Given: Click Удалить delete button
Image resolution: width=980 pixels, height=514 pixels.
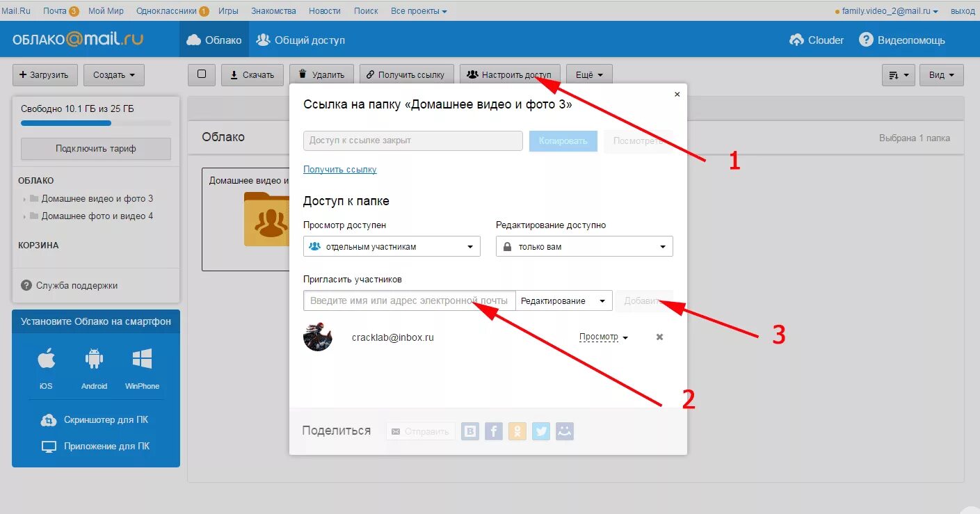Looking at the screenshot, I should [321, 75].
